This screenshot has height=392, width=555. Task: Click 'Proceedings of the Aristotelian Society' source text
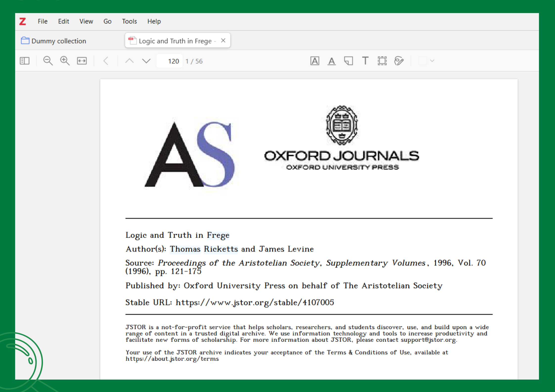pyautogui.click(x=239, y=263)
